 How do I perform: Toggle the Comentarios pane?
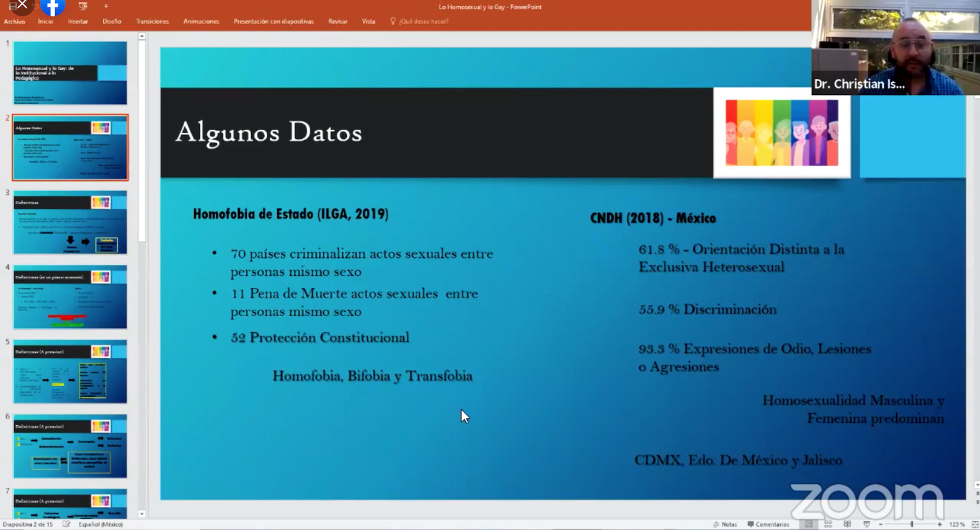tap(768, 524)
